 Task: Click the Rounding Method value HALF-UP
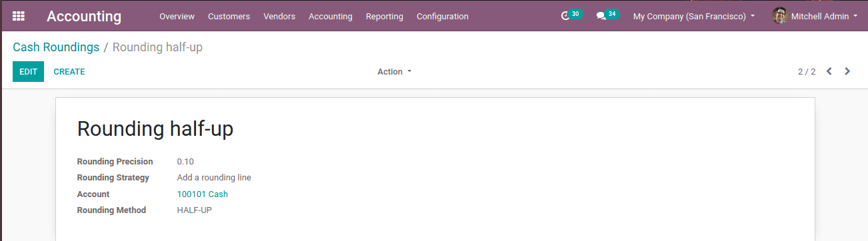(195, 210)
